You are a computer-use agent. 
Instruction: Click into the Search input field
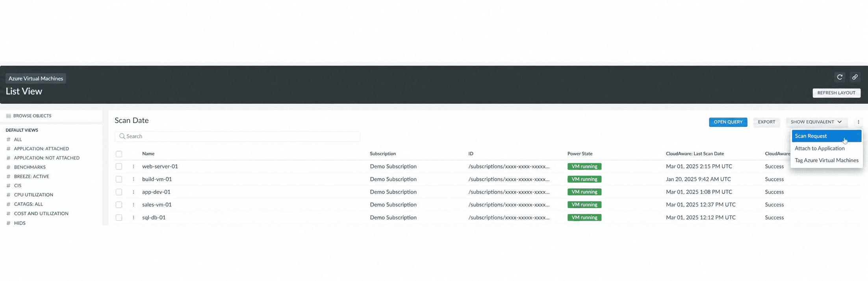pos(237,136)
